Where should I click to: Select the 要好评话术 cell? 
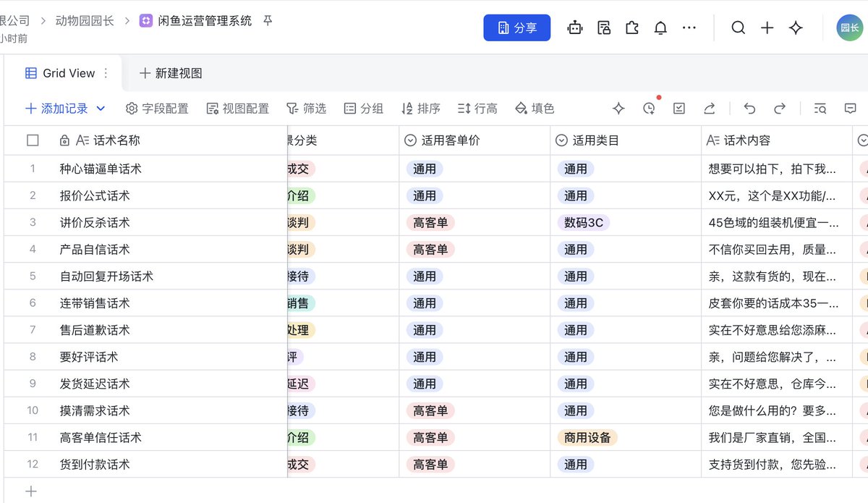click(171, 356)
